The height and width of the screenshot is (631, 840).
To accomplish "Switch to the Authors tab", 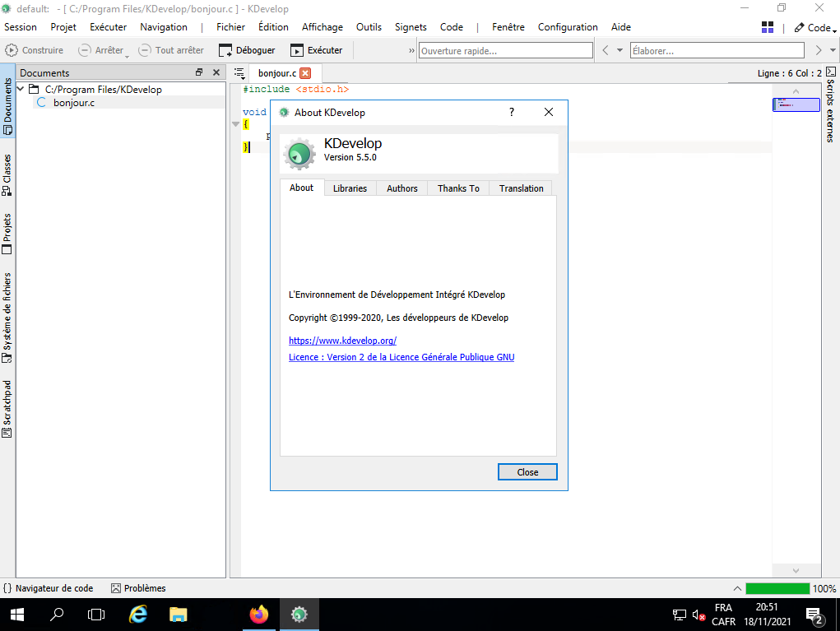I will tap(401, 188).
